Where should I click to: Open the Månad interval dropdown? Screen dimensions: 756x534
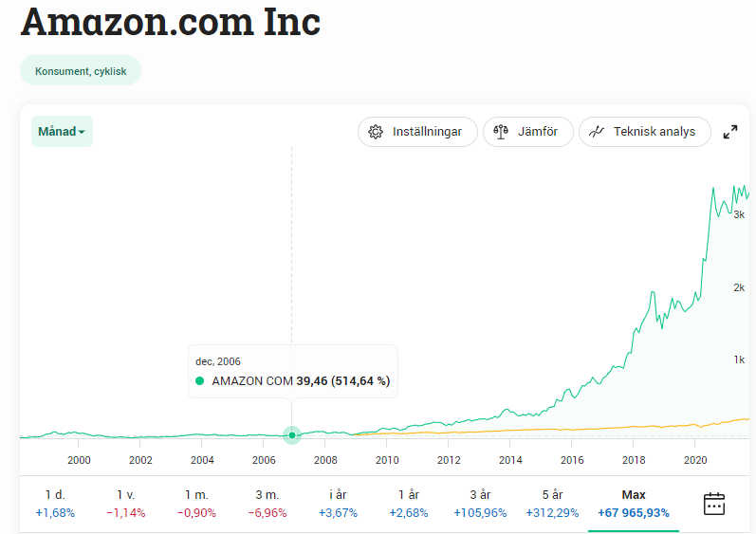(x=62, y=132)
